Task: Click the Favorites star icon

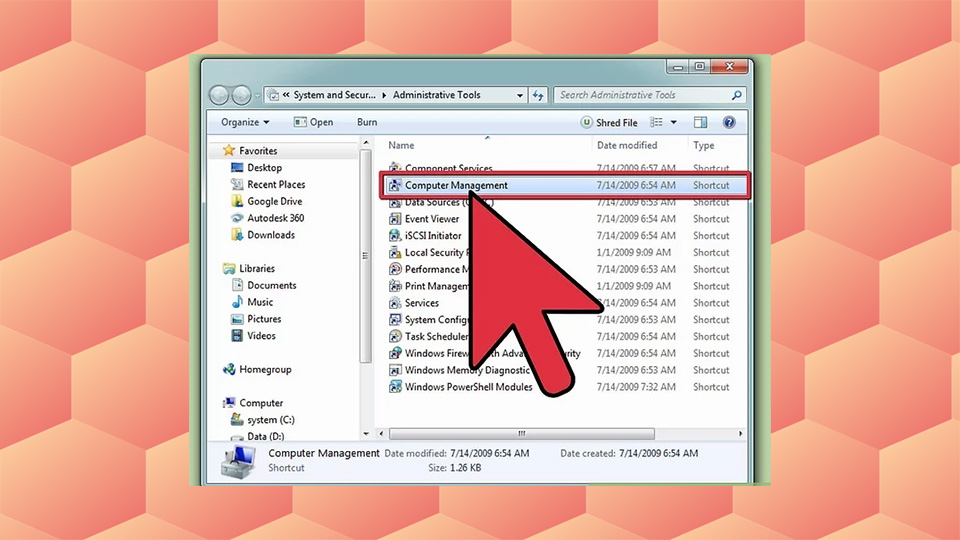Action: click(229, 150)
